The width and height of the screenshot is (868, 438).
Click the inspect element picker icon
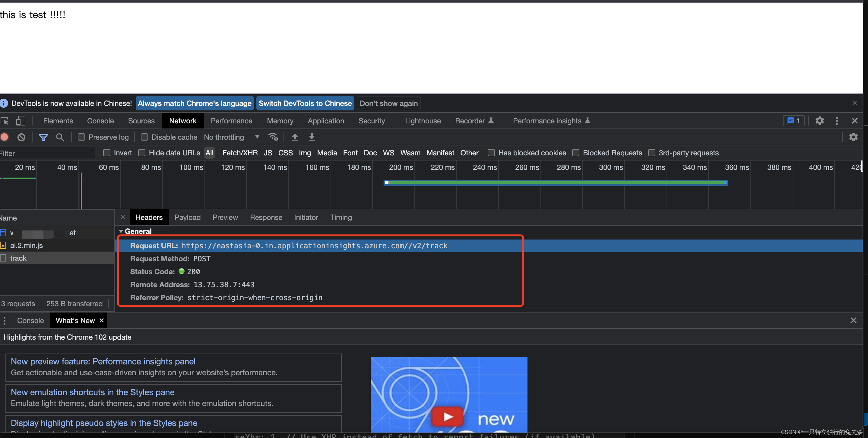coord(5,121)
